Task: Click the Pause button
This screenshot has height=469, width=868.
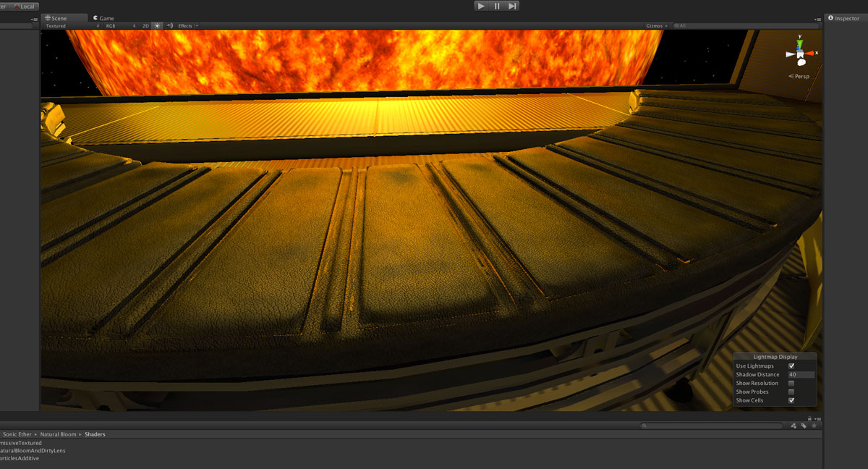Action: (x=497, y=6)
